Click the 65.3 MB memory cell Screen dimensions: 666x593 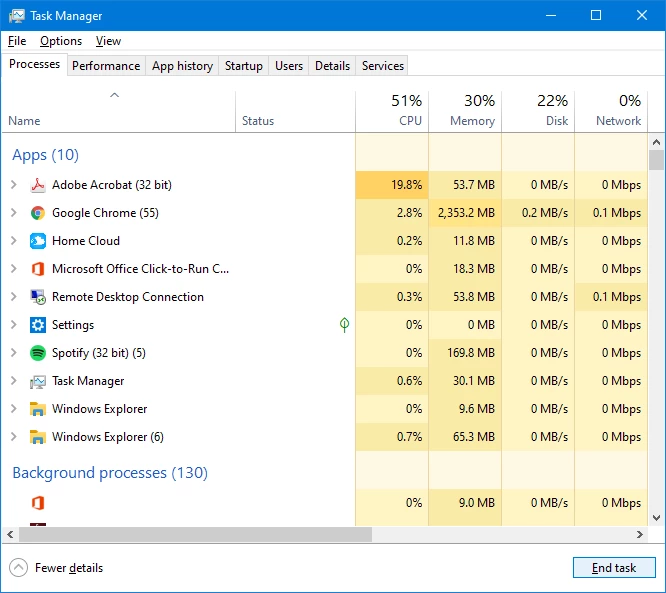click(x=465, y=437)
